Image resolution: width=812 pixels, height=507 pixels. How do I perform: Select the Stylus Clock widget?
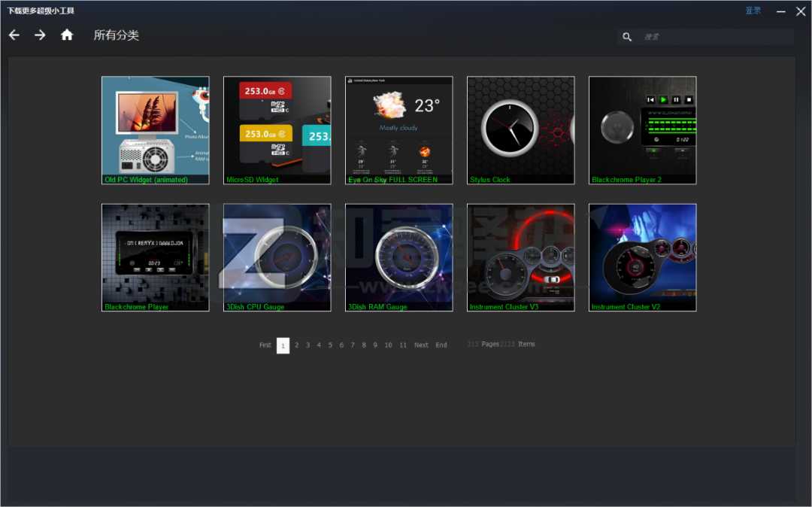click(x=521, y=129)
